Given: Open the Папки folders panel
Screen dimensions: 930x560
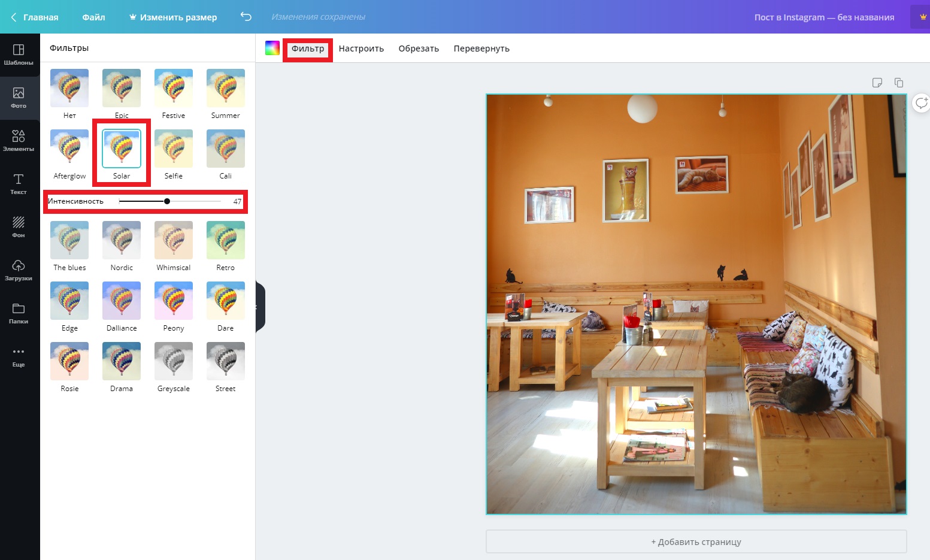Looking at the screenshot, I should (x=19, y=313).
